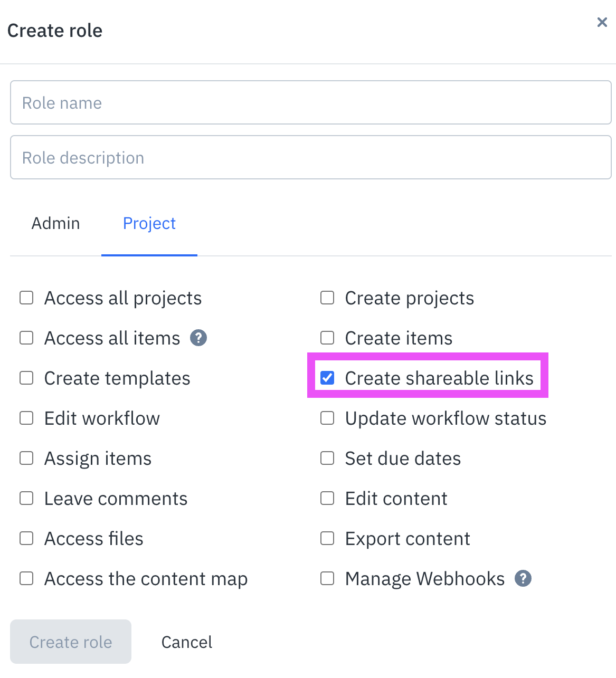616x678 pixels.
Task: Click the help icon next to Manage Webhooks
Action: click(x=523, y=578)
